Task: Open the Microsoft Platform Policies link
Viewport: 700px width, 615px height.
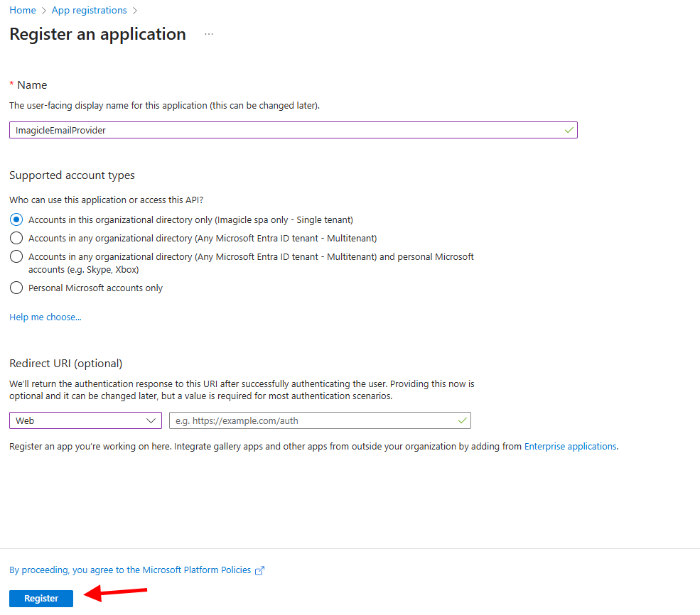Action: click(x=130, y=570)
